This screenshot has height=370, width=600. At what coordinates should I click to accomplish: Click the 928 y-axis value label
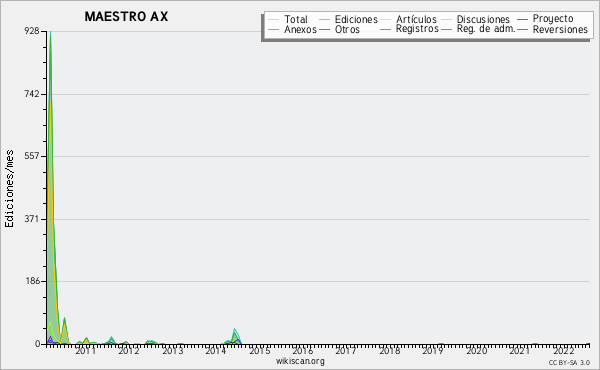click(x=32, y=31)
